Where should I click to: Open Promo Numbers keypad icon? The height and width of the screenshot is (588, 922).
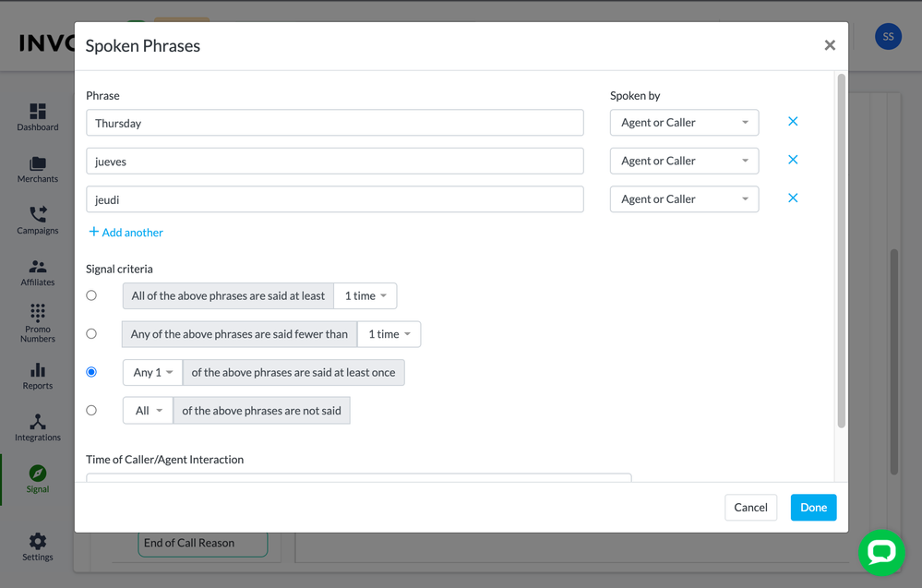[x=37, y=315]
